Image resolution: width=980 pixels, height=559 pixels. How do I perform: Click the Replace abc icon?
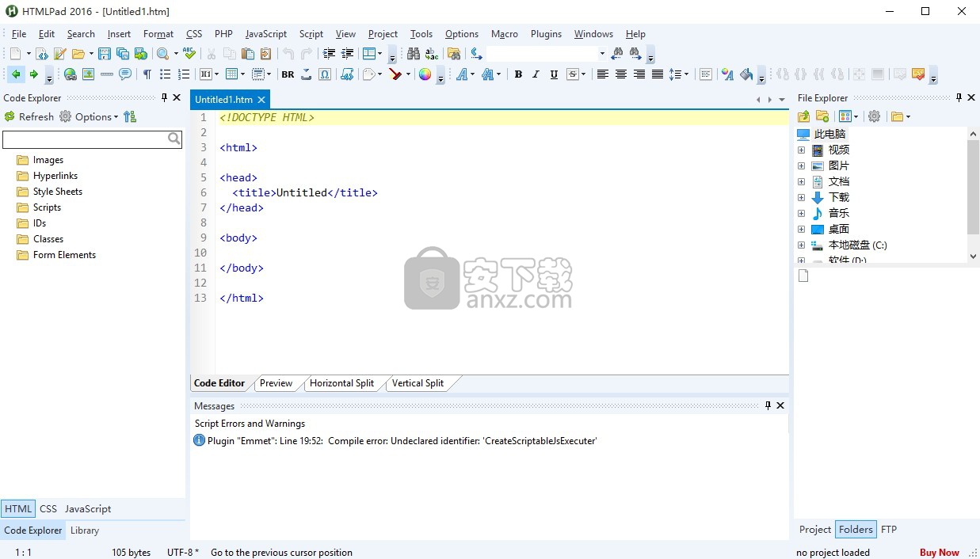pyautogui.click(x=432, y=54)
